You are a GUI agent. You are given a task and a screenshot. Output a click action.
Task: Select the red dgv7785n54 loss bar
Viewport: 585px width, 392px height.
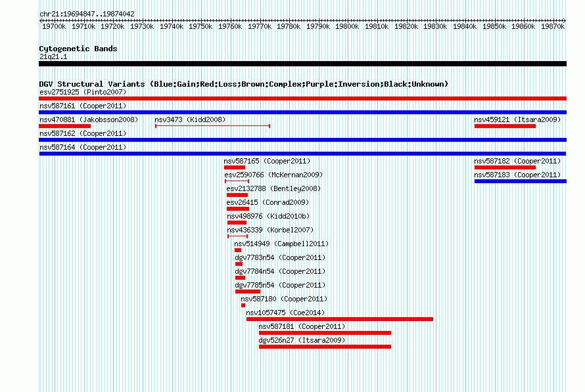tap(248, 292)
